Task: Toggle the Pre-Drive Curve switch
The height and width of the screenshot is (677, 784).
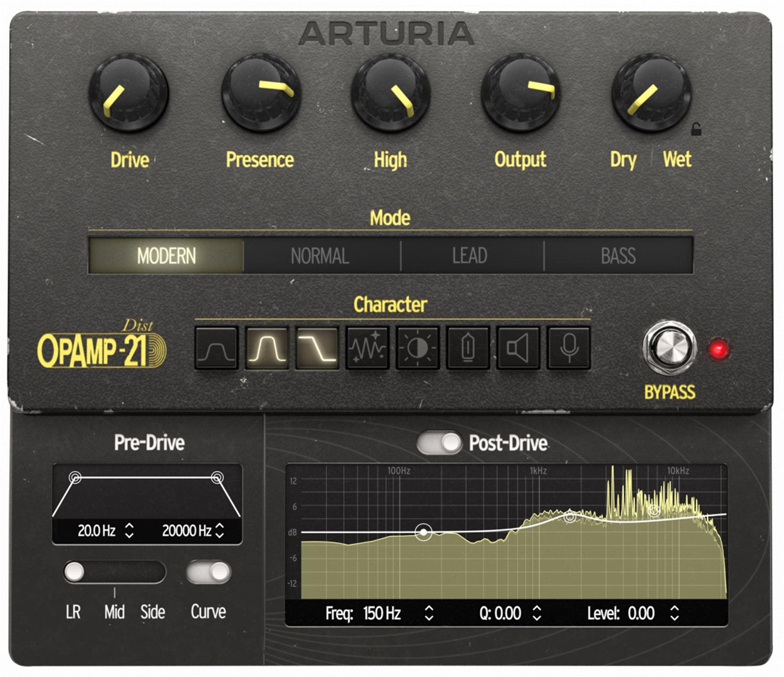Action: 209,572
